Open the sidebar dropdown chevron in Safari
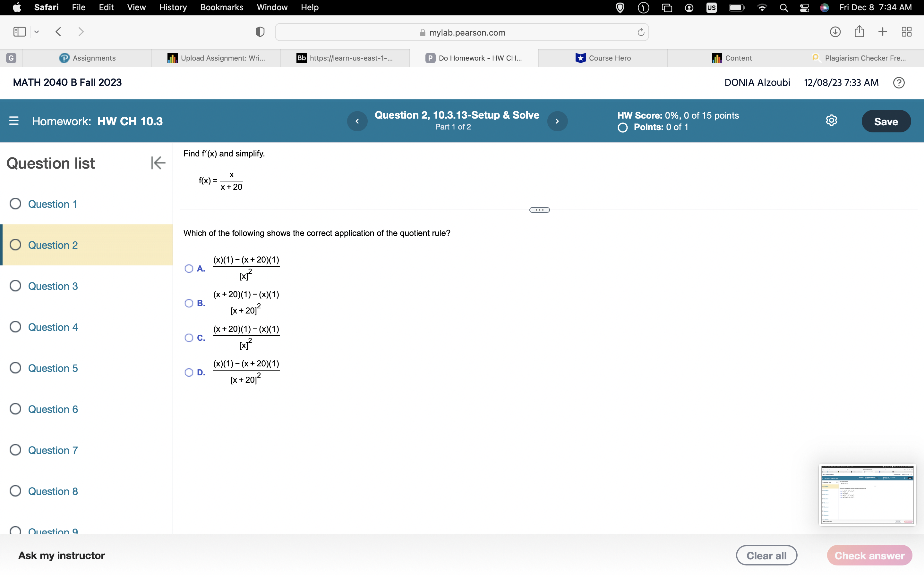 36,32
